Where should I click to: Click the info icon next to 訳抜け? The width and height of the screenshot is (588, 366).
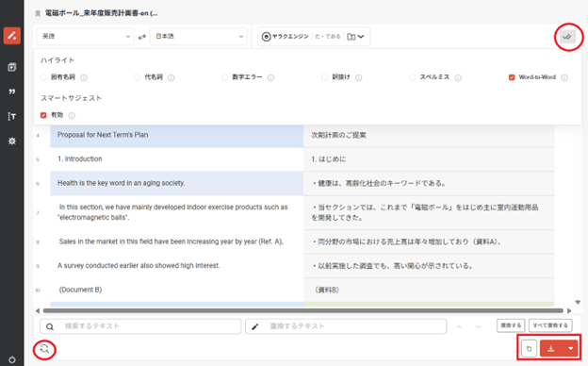point(358,77)
